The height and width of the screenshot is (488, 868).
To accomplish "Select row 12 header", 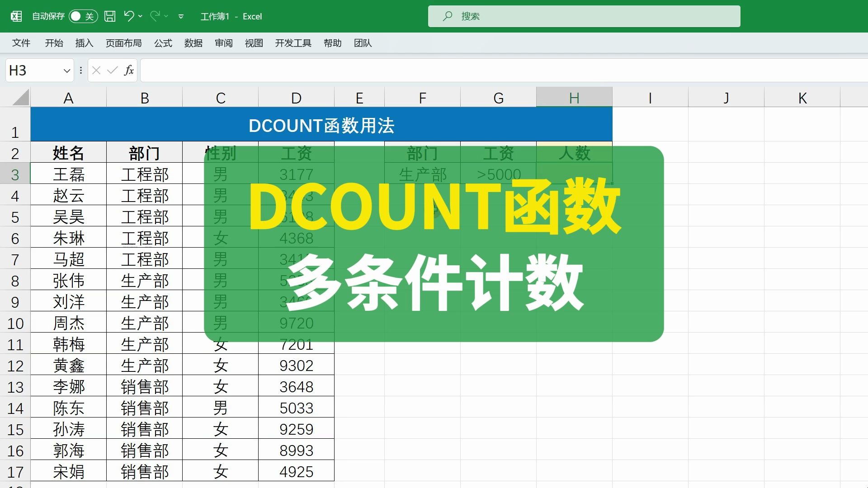I will (x=15, y=366).
